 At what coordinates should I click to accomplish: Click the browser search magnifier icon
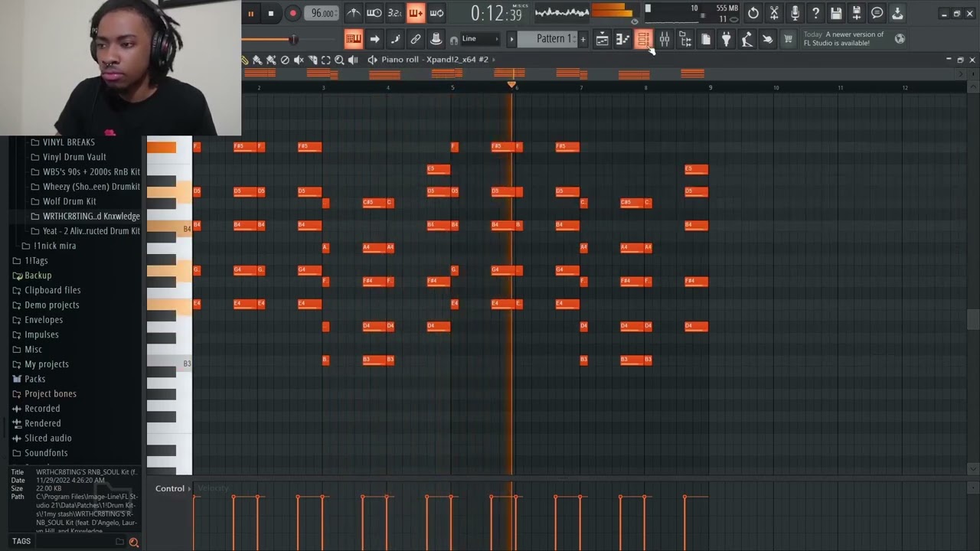click(134, 542)
